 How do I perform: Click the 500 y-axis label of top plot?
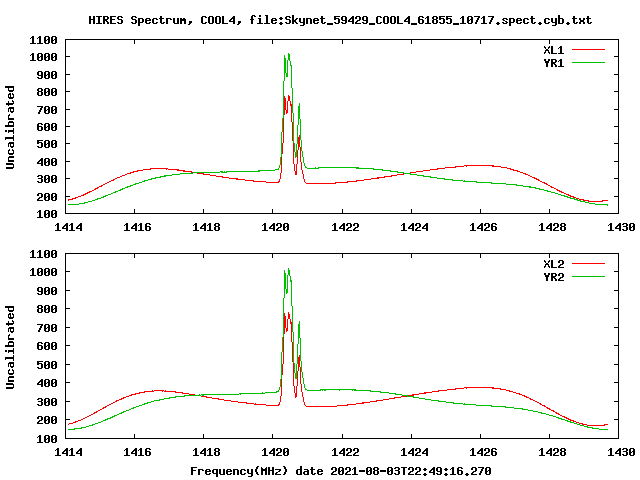(47, 144)
